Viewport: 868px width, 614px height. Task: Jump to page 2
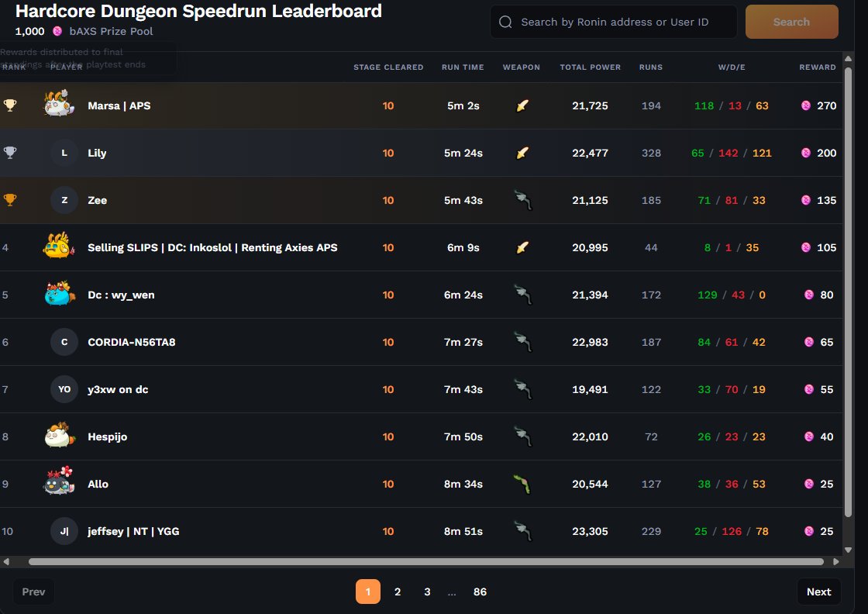[x=398, y=592]
